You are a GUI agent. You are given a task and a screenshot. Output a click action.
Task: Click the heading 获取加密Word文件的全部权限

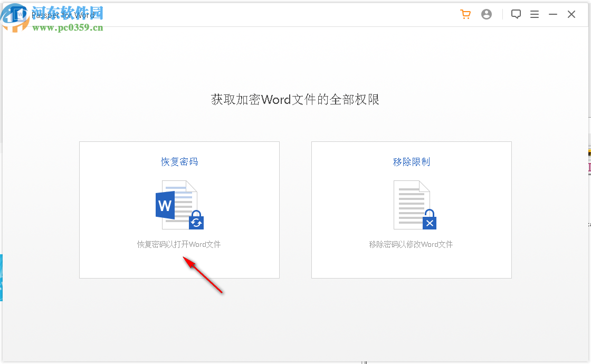(295, 100)
